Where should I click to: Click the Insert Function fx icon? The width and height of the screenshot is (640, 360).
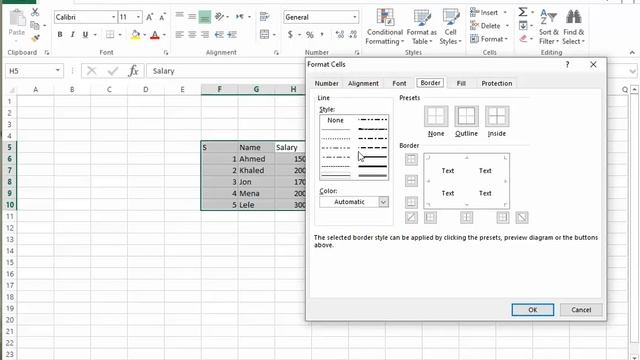point(133,71)
